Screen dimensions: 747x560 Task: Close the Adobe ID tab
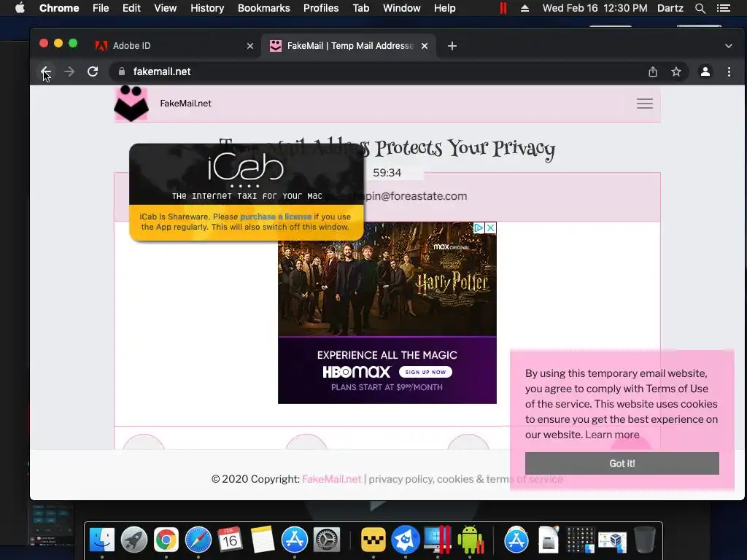tap(250, 46)
